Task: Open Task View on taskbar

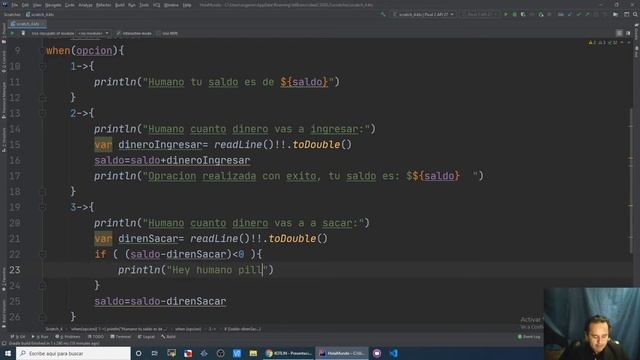Action: pos(155,353)
